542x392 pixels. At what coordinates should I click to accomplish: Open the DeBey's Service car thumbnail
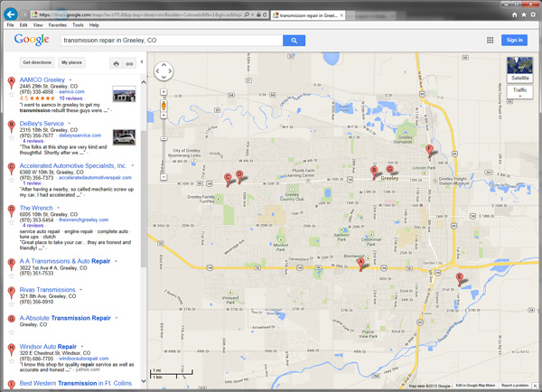124,137
